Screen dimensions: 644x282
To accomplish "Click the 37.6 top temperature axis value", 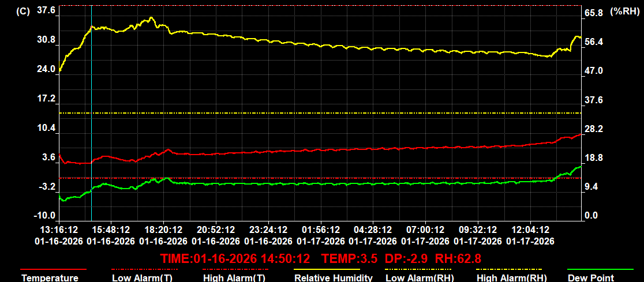I will coord(45,11).
